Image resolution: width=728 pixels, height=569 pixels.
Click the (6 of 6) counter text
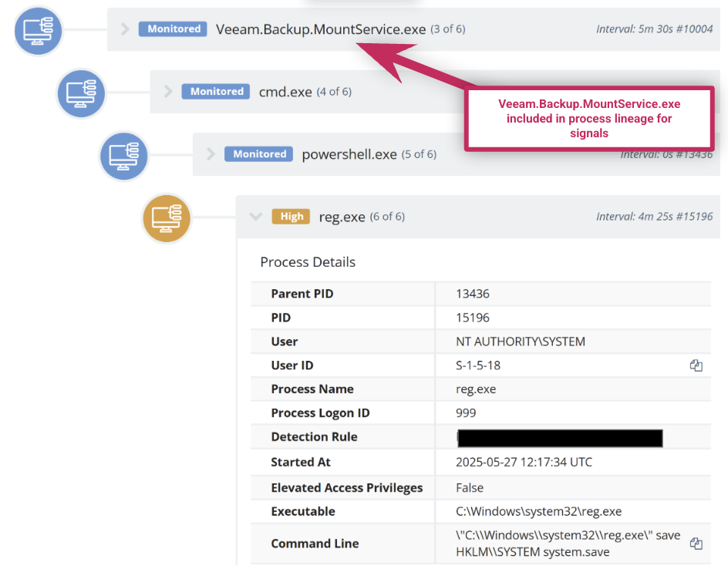pyautogui.click(x=387, y=217)
